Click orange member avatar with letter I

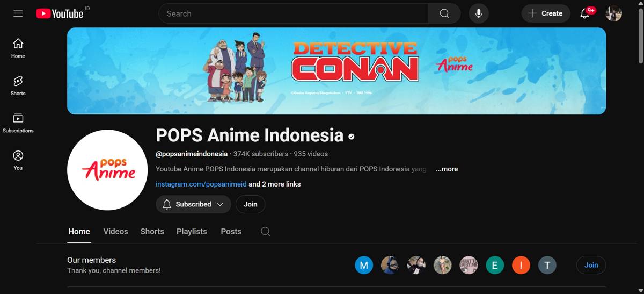[521, 265]
